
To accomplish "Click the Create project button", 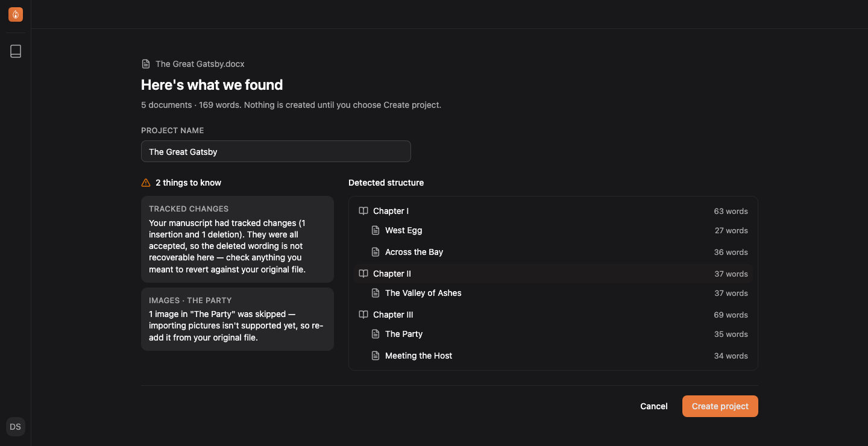I will click(x=720, y=406).
